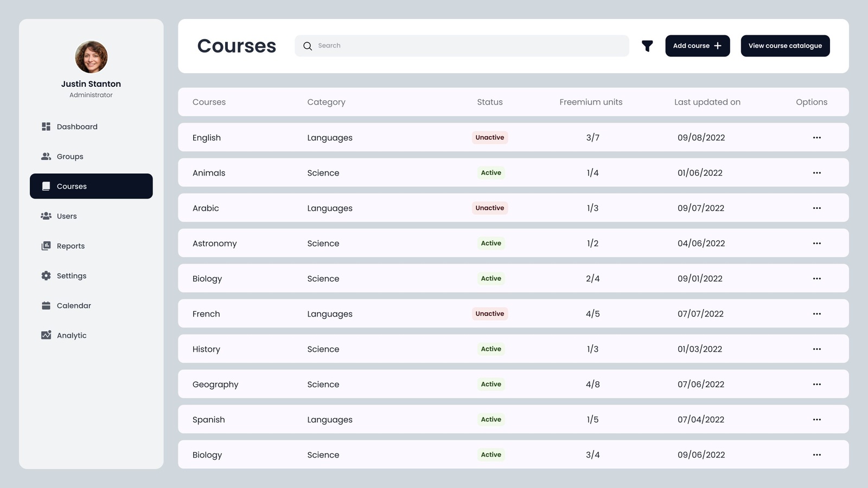Click the Analytic graph icon
The width and height of the screenshot is (868, 488).
point(46,335)
